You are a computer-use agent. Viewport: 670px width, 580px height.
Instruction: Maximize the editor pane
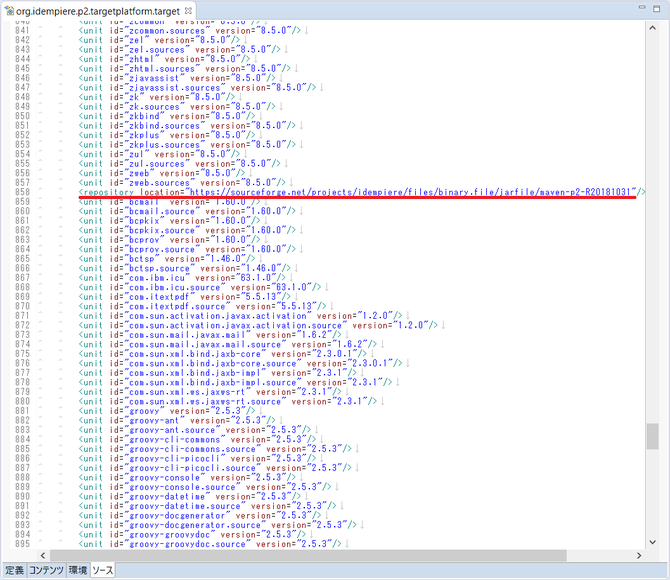coord(657,9)
